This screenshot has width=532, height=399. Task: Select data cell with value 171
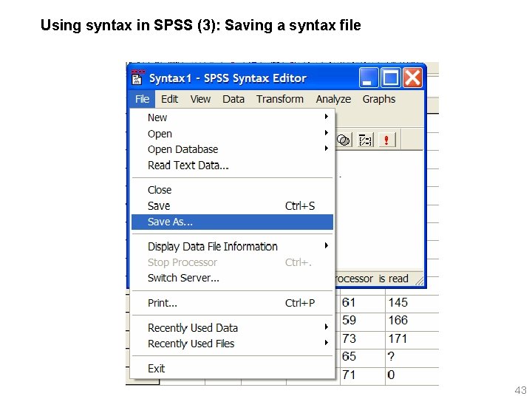(412, 338)
